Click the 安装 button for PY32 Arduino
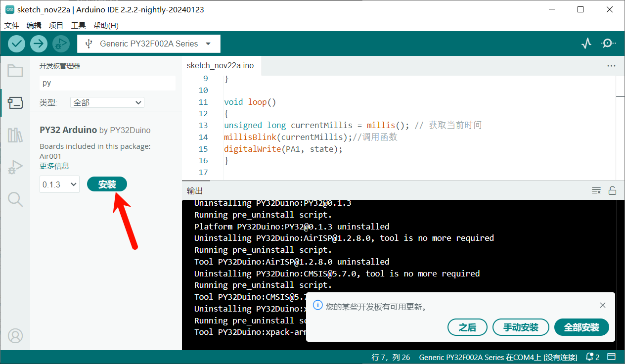Image resolution: width=625 pixels, height=364 pixels. click(107, 184)
